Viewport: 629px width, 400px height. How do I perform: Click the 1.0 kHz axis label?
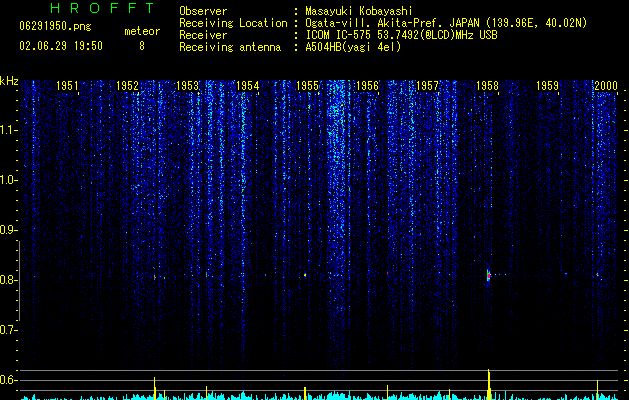8,180
